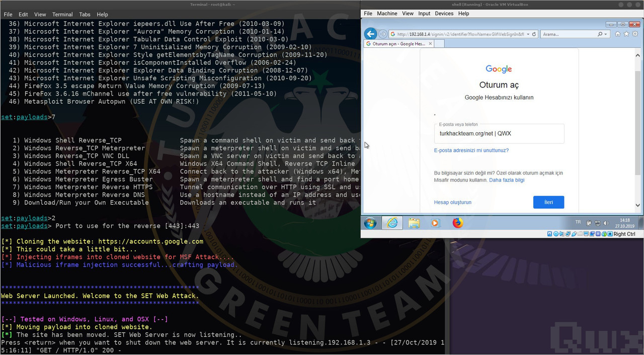The height and width of the screenshot is (355, 644).
Task: Open VirtualBox Help menu
Action: [x=464, y=14]
